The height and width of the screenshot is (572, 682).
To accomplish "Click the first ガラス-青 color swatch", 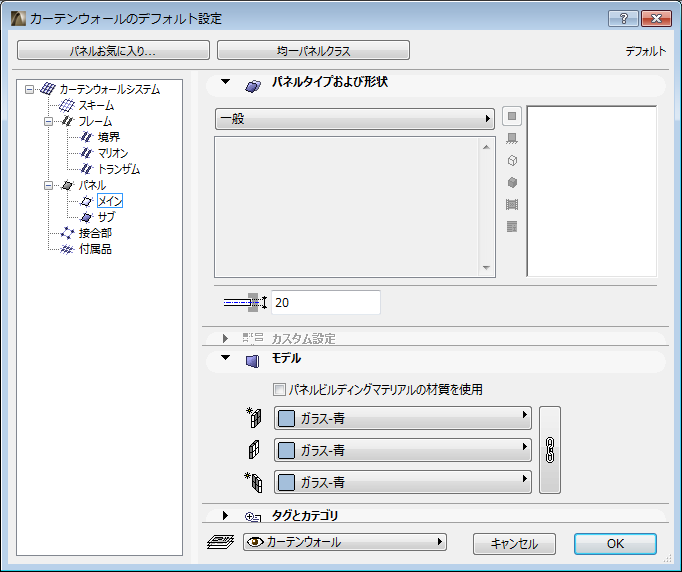I will pyautogui.click(x=286, y=418).
